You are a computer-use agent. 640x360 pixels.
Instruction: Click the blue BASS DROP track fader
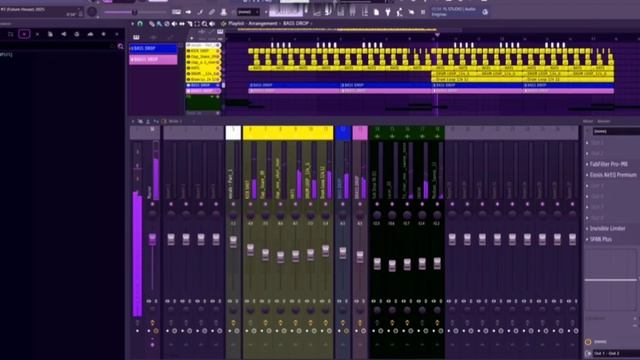343,253
